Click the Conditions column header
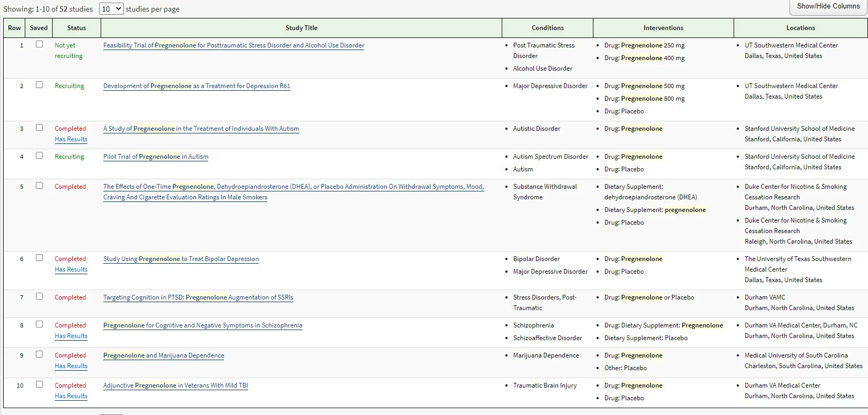 (x=548, y=28)
